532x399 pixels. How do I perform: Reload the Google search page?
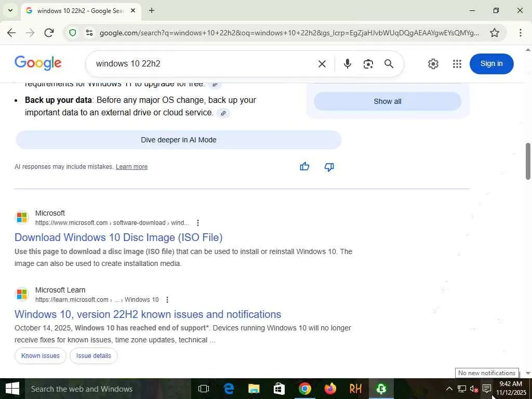pyautogui.click(x=49, y=33)
